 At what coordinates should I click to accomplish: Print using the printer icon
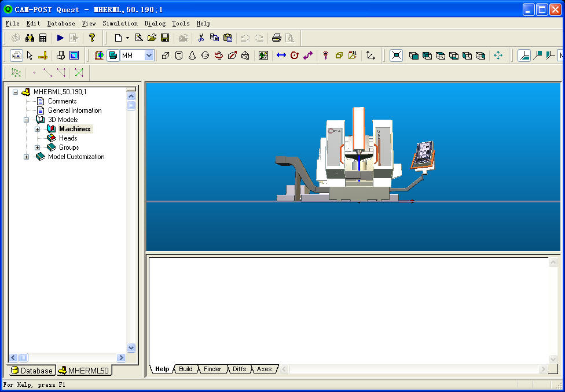click(x=276, y=38)
